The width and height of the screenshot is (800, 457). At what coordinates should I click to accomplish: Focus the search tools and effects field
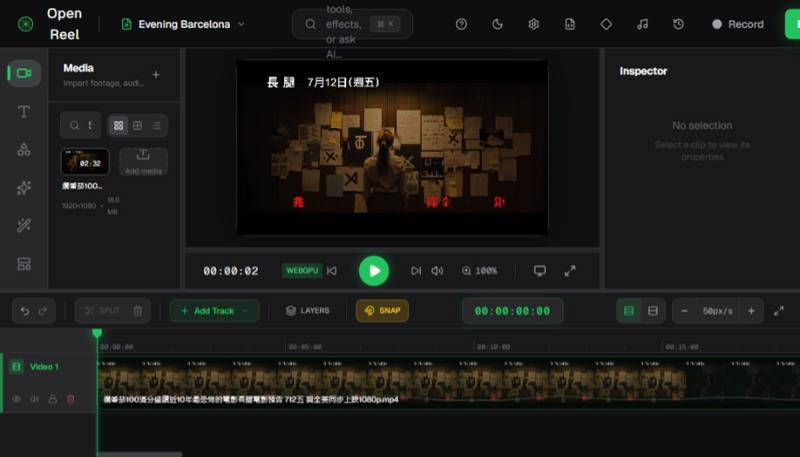[352, 24]
